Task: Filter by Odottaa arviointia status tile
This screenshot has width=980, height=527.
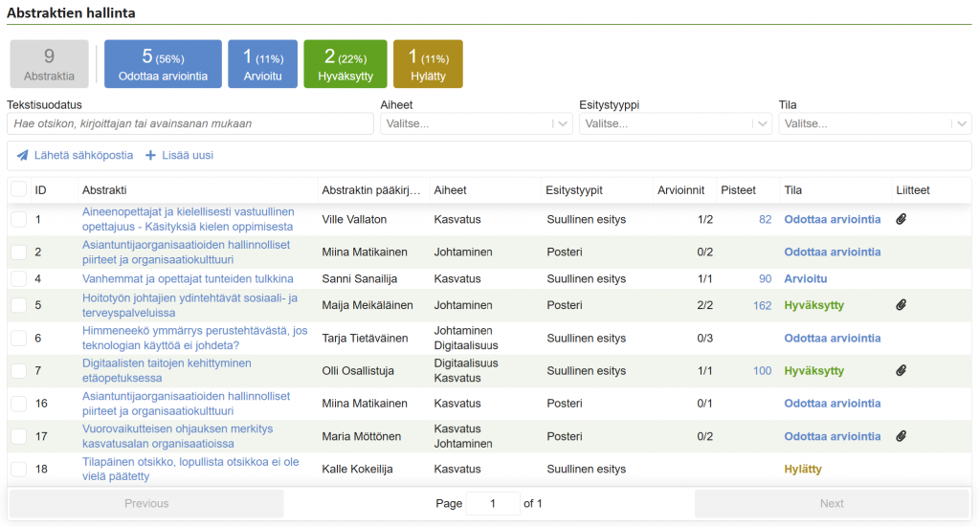Action: click(163, 64)
